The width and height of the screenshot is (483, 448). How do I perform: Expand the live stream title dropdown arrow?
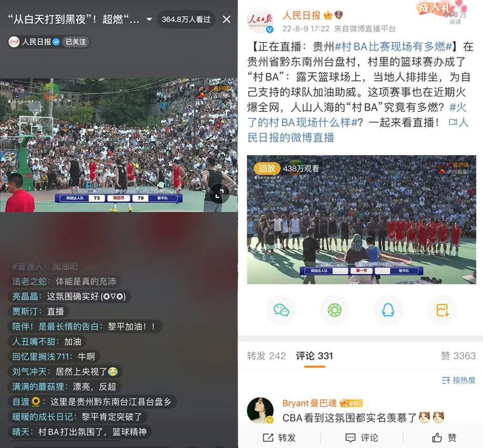[x=149, y=19]
